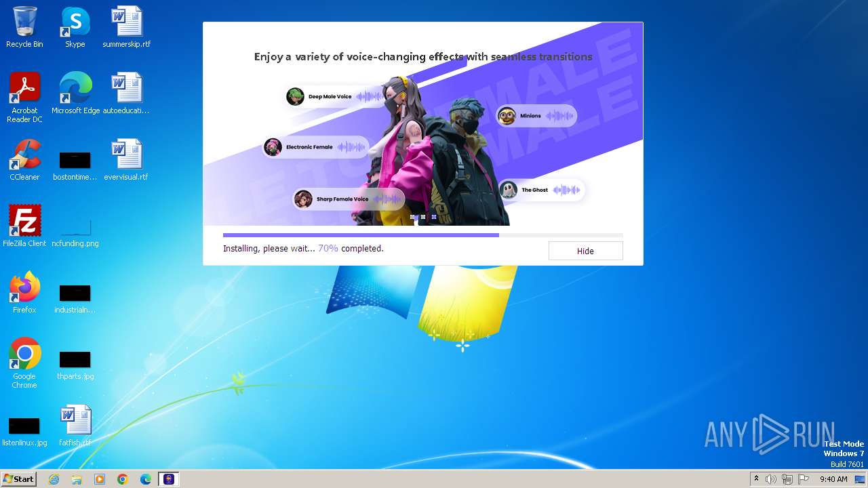
Task: Select fatfish.rtf document icon
Action: (x=75, y=426)
